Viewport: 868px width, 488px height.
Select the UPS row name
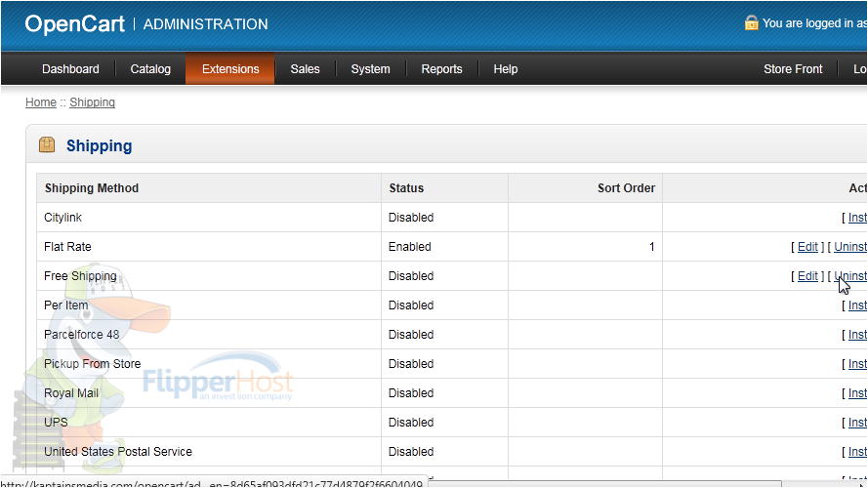point(56,423)
